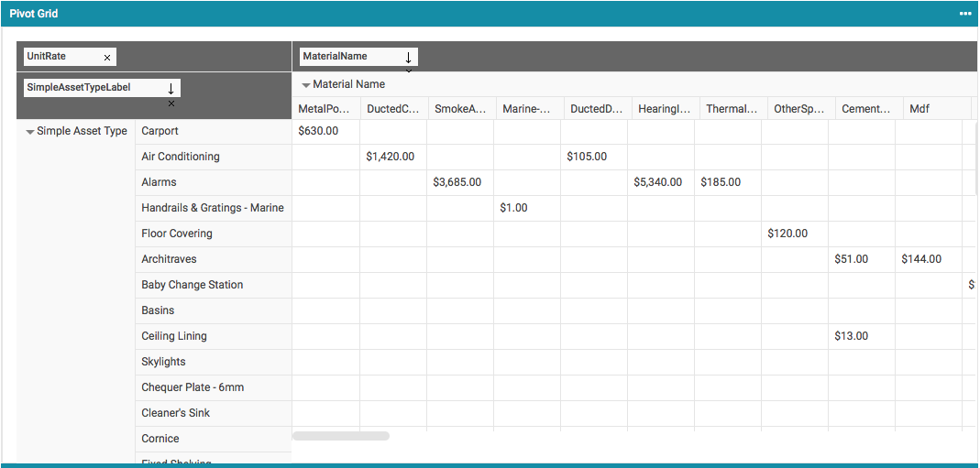Collapse the Simple Asset Type row group
The image size is (980, 468).
tap(30, 132)
